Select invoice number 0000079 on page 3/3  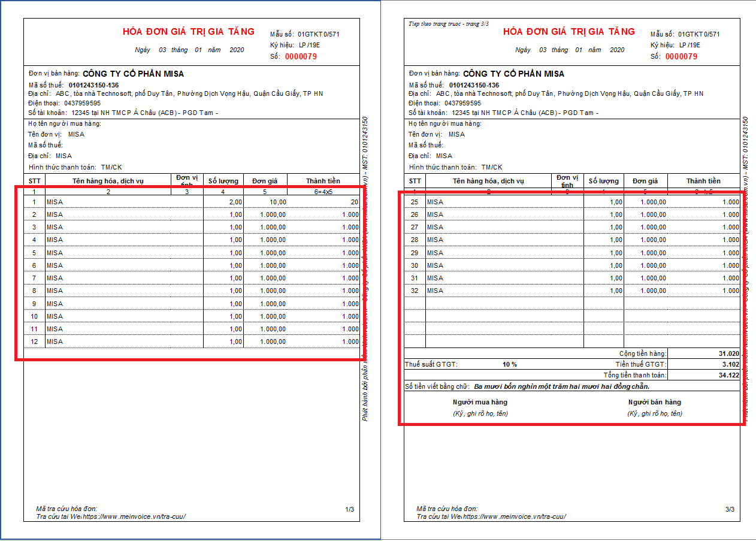tap(681, 57)
